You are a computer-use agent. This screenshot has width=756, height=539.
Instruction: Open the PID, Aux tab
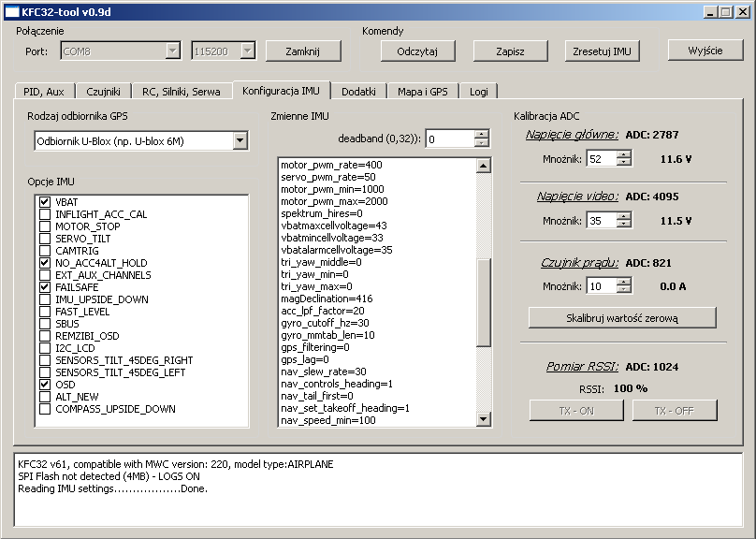click(44, 91)
